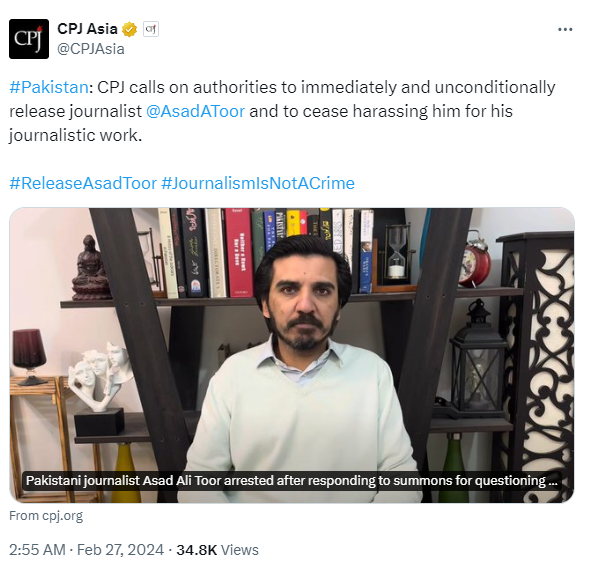Visit the @CPJAsia handle
The image size is (589, 575).
click(x=91, y=49)
